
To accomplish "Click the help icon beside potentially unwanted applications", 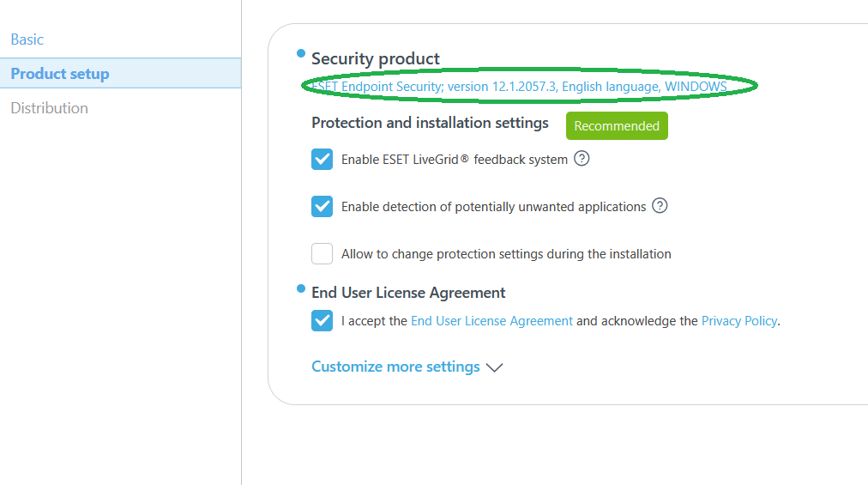I will (x=660, y=206).
